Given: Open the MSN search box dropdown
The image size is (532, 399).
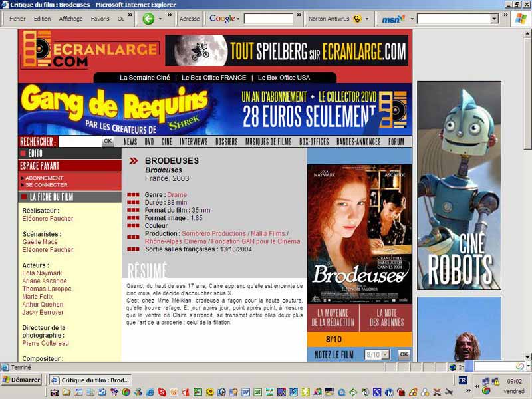Looking at the screenshot, I should [494, 19].
